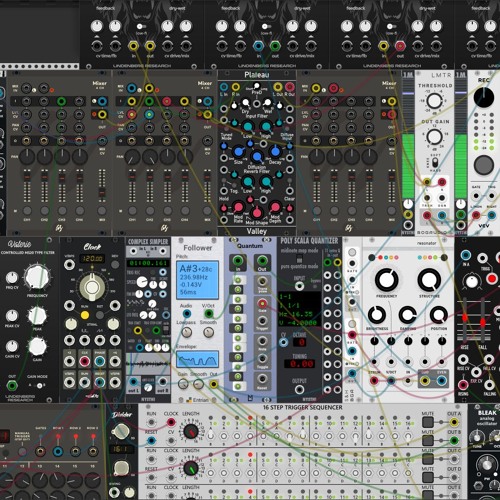Click the yellow OUT A jack on the sequencer
The image size is (500, 500).
pos(454,422)
